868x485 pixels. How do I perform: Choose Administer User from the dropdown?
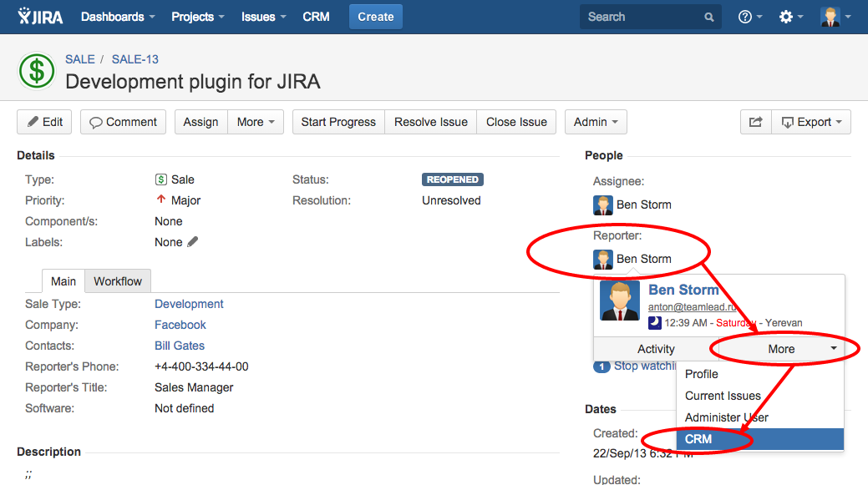pyautogui.click(x=726, y=417)
